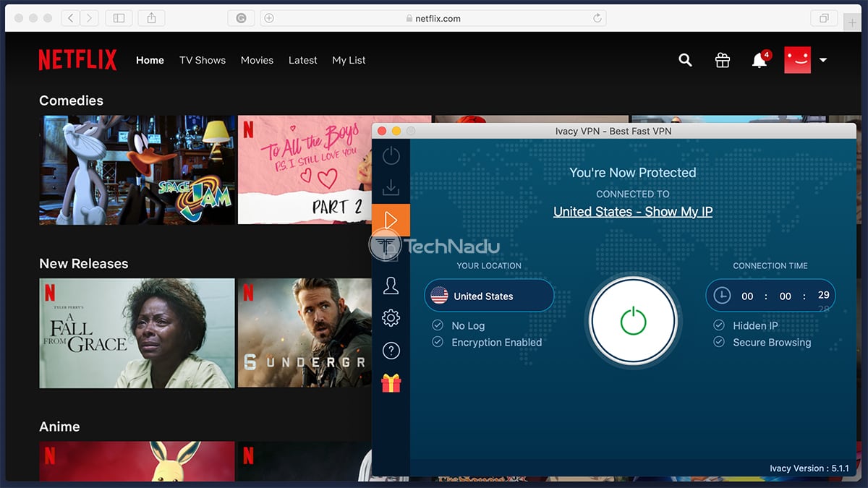The width and height of the screenshot is (868, 488).
Task: Click the connection time counter
Action: (770, 296)
